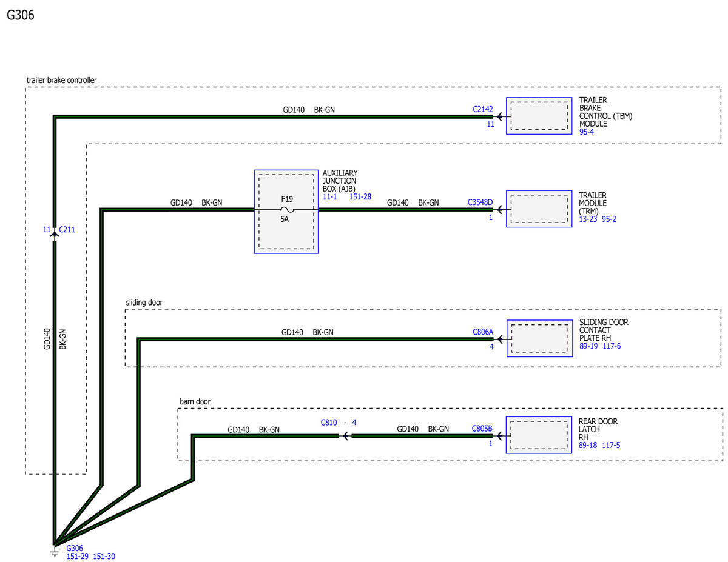The width and height of the screenshot is (728, 562).
Task: Open page reference 89-19
Action: point(588,346)
